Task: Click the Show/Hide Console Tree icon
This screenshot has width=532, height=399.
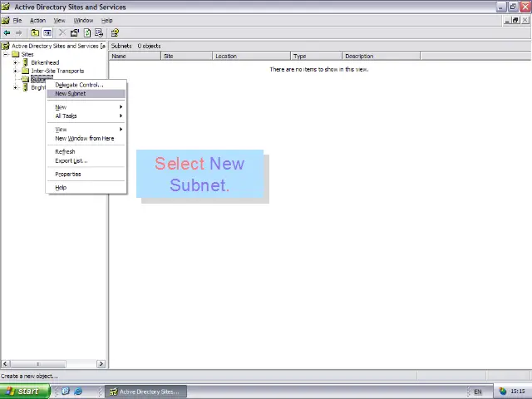Action: point(47,33)
